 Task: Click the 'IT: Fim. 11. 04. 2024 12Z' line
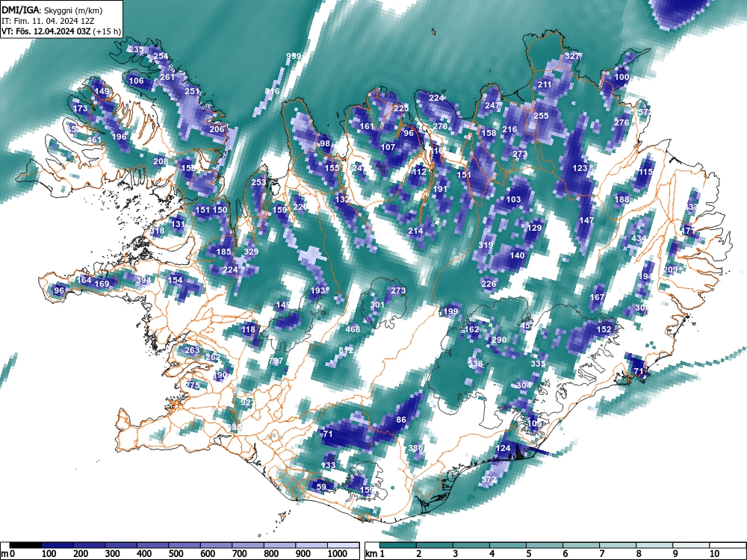coord(48,21)
